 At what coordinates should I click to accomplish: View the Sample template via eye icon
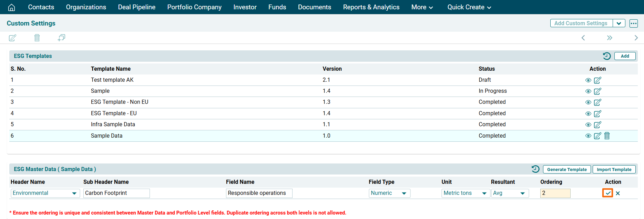point(588,91)
